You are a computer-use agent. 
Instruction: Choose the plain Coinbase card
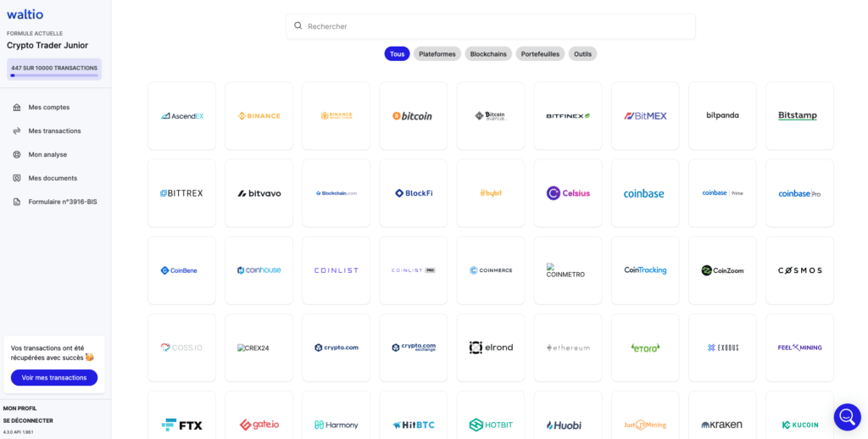point(645,193)
